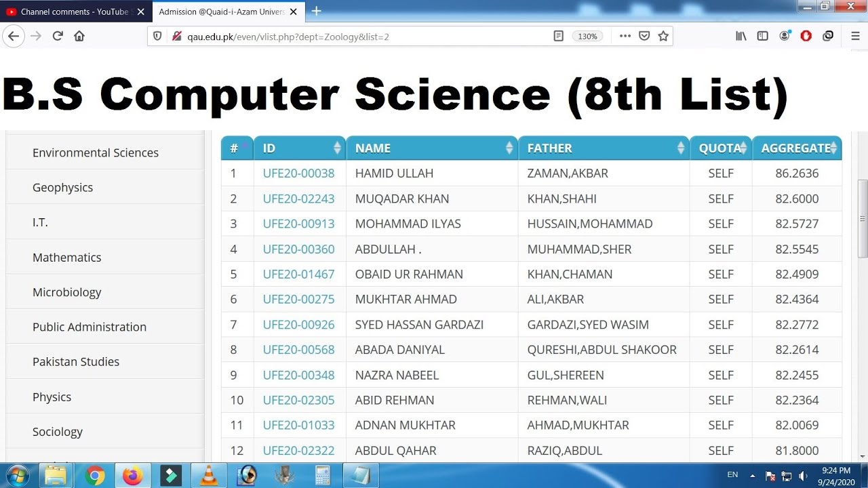868x488 pixels.
Task: Select Physics in the sidebar
Action: tap(52, 396)
